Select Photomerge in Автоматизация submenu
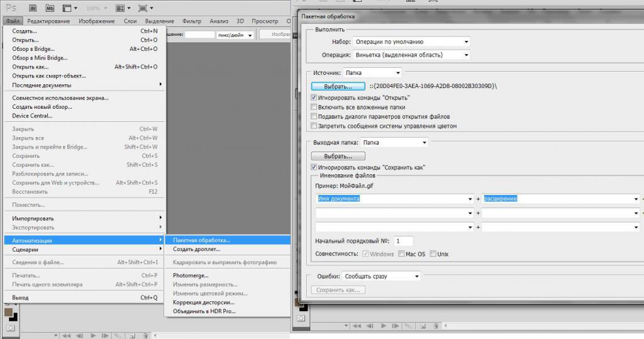644x339 pixels. (x=227, y=275)
